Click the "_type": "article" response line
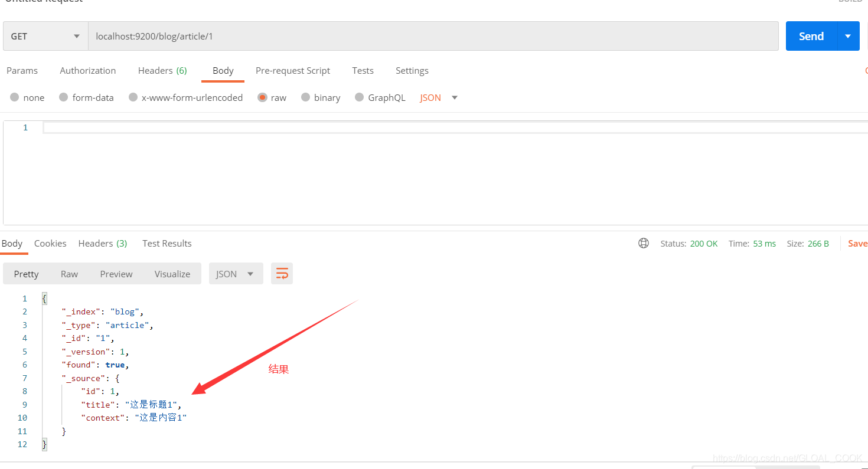 [x=107, y=325]
